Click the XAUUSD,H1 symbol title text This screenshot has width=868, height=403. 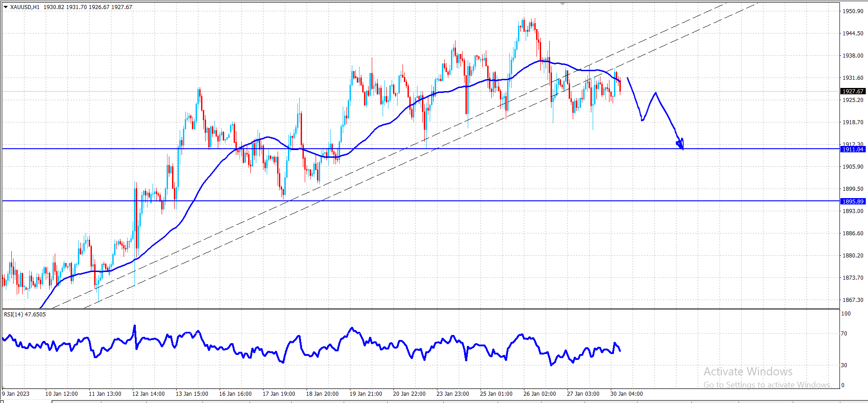pyautogui.click(x=25, y=7)
